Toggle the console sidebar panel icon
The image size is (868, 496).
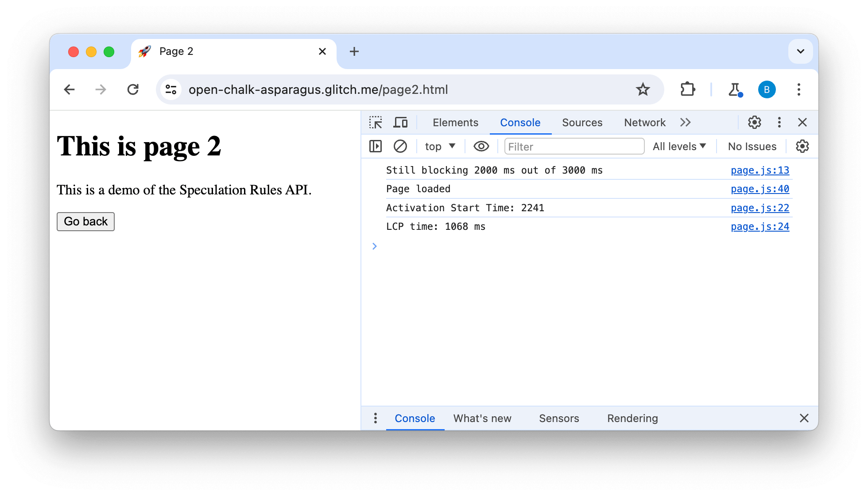click(376, 146)
